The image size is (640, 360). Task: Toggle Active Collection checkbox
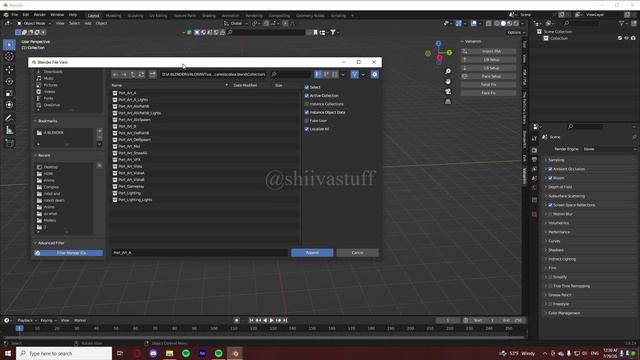307,96
